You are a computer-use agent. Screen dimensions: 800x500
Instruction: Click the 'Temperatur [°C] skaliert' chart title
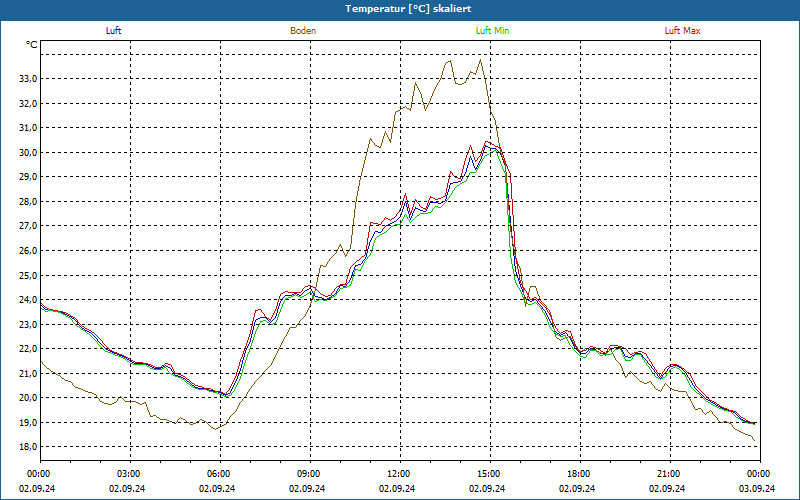pyautogui.click(x=408, y=9)
